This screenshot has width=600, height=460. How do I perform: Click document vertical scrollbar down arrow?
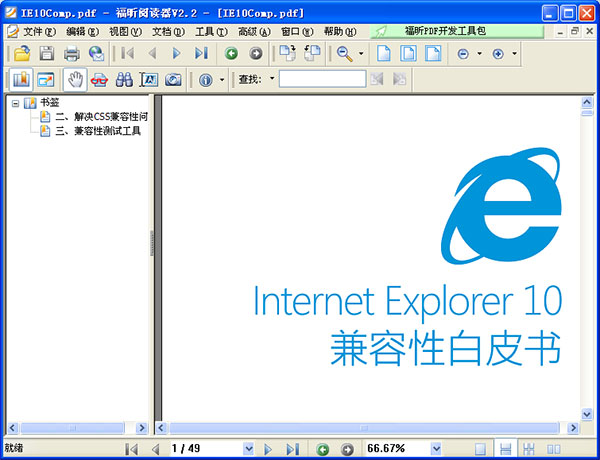pyautogui.click(x=587, y=414)
